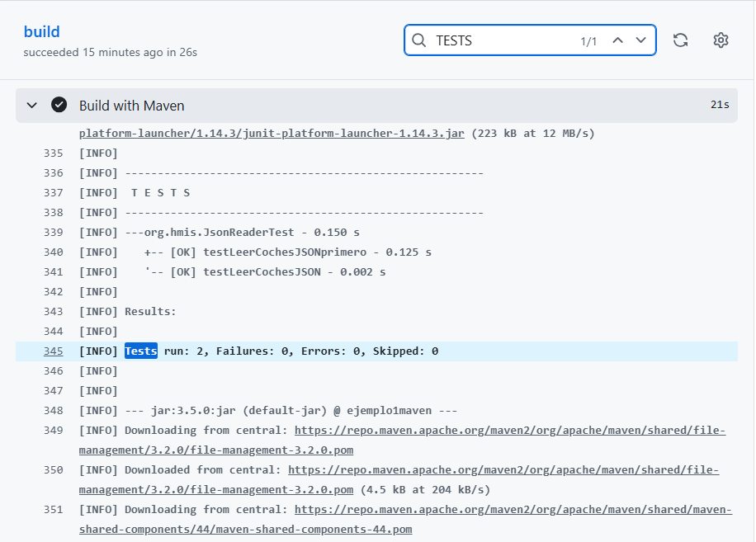Select the Build with Maven step header
The image size is (756, 542).
134,105
